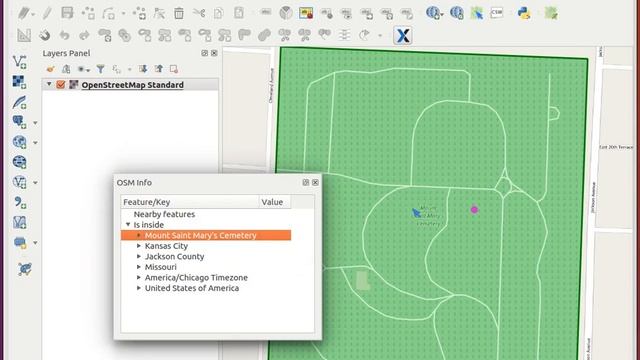Click the Paste Features icon
Image resolution: width=640 pixels, height=360 pixels.
(x=239, y=13)
